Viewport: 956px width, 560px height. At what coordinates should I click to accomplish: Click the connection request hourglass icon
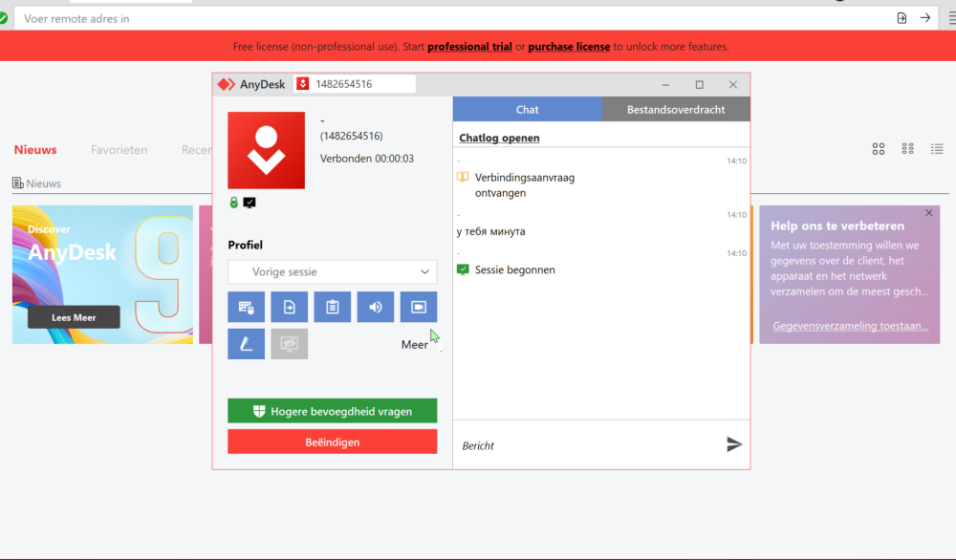click(463, 178)
